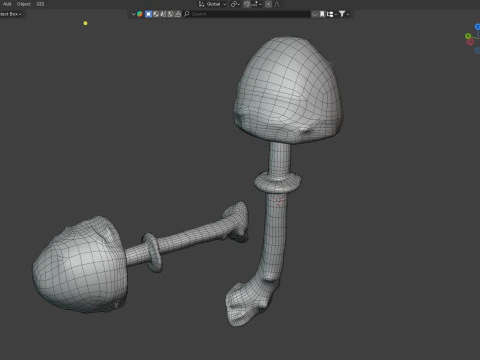Open the Select Box tool dropdown
The image size is (480, 360).
click(x=11, y=14)
